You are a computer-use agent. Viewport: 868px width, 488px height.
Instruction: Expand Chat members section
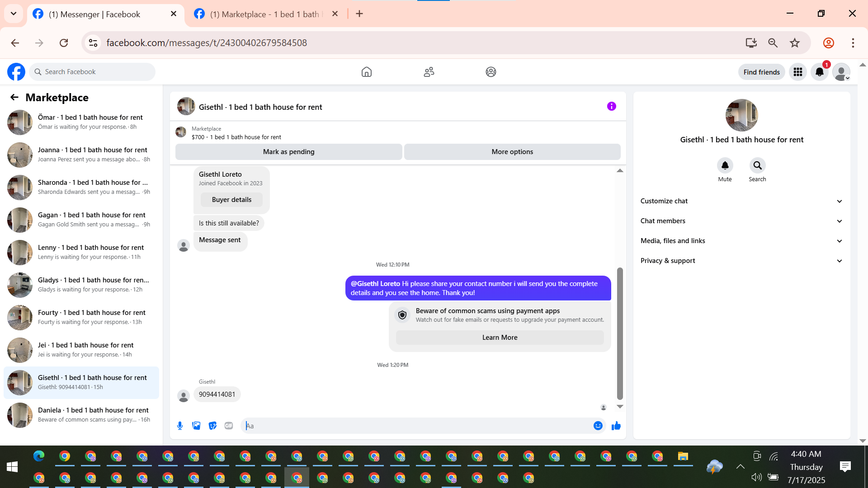741,221
